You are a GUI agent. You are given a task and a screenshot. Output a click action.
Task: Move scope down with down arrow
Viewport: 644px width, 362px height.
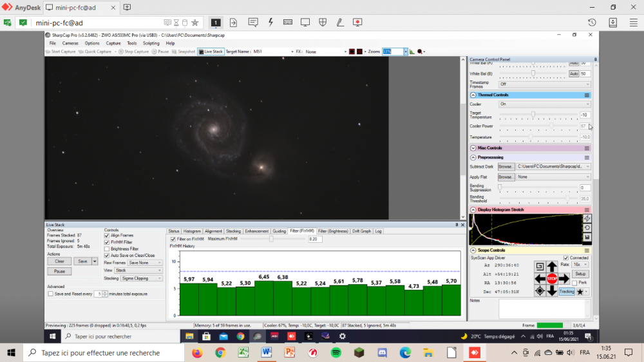click(x=552, y=291)
